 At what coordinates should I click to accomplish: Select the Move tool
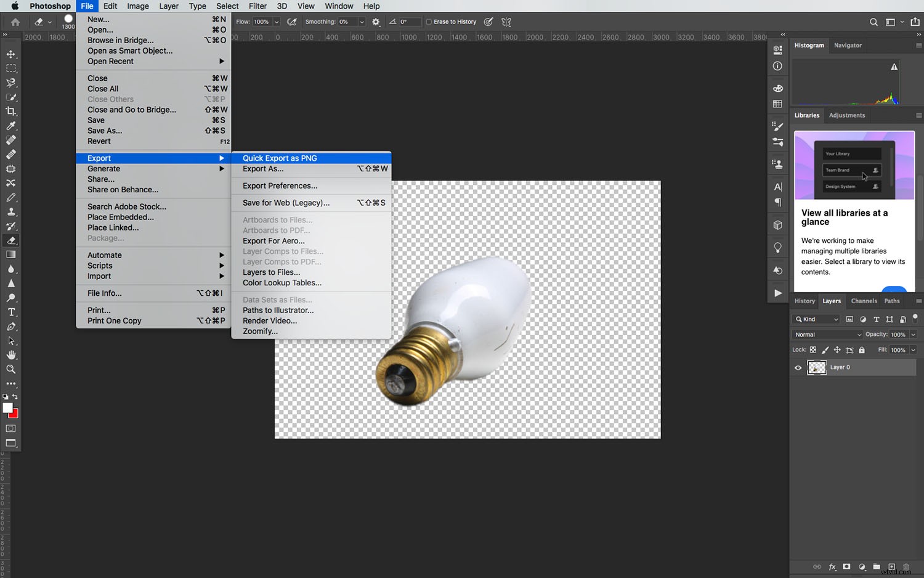(11, 54)
